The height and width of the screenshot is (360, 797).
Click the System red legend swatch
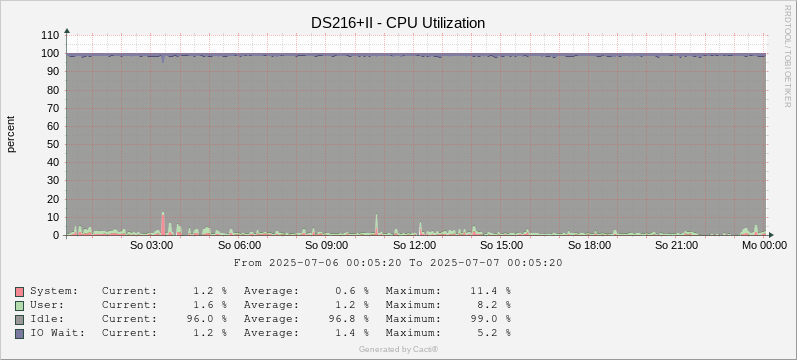click(20, 291)
